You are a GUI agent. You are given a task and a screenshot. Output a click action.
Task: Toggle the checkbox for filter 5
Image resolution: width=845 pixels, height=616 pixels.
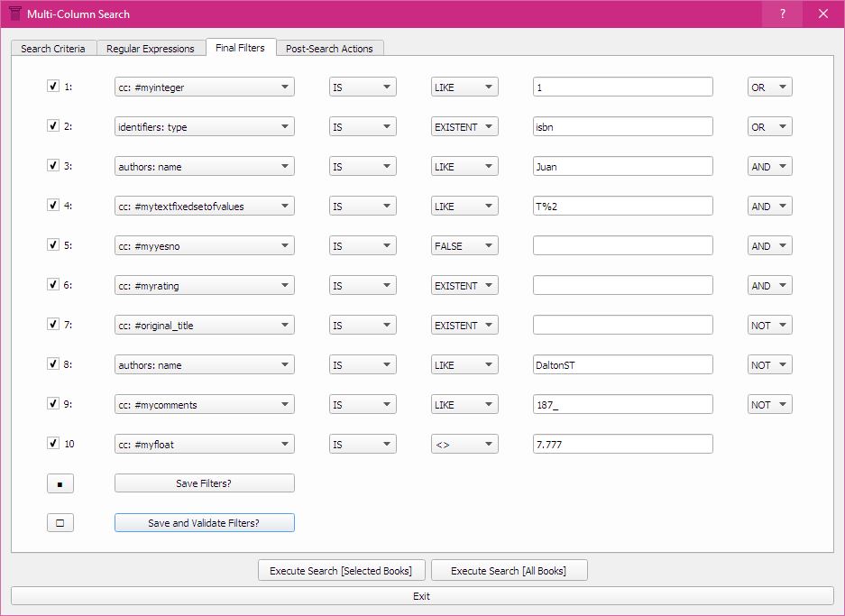(x=53, y=245)
